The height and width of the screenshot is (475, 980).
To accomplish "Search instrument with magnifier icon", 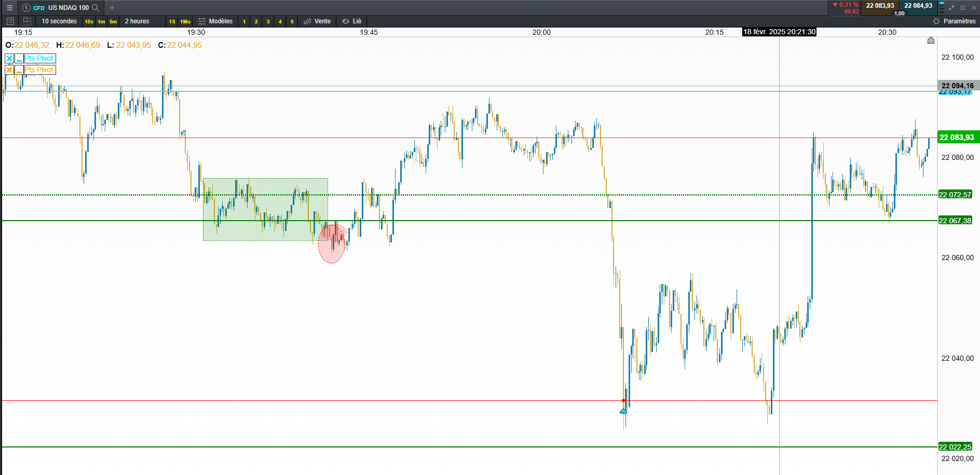I will point(96,8).
